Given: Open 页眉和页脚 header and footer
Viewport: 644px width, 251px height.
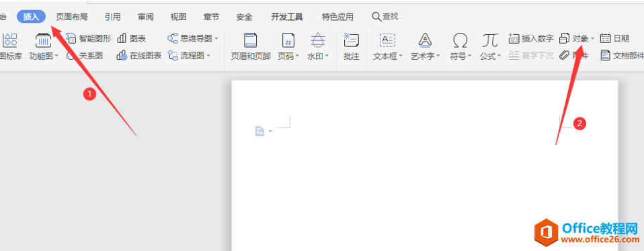Looking at the screenshot, I should point(251,47).
